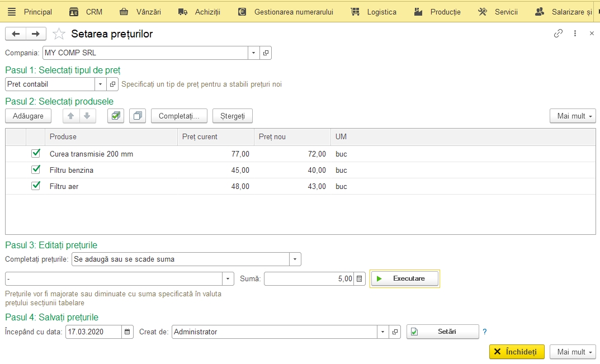Image resolution: width=600 pixels, height=364 pixels.
Task: Click the Executare button
Action: pyautogui.click(x=405, y=278)
